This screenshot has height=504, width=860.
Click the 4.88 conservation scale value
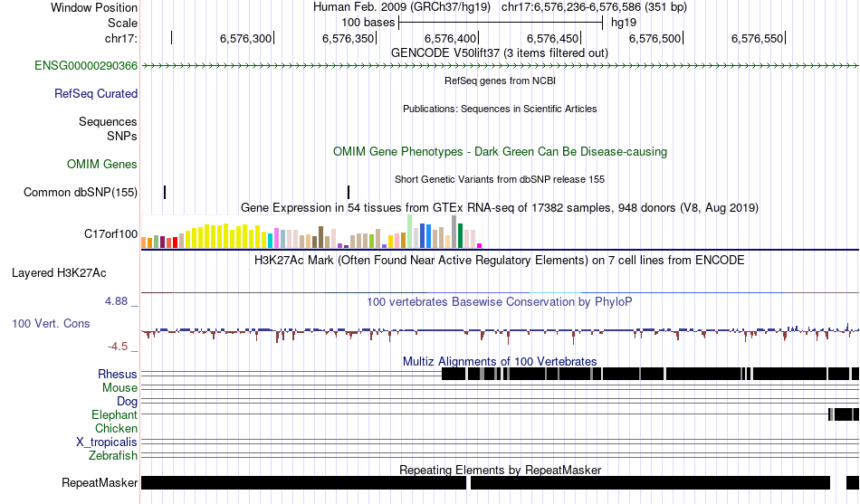pyautogui.click(x=116, y=301)
